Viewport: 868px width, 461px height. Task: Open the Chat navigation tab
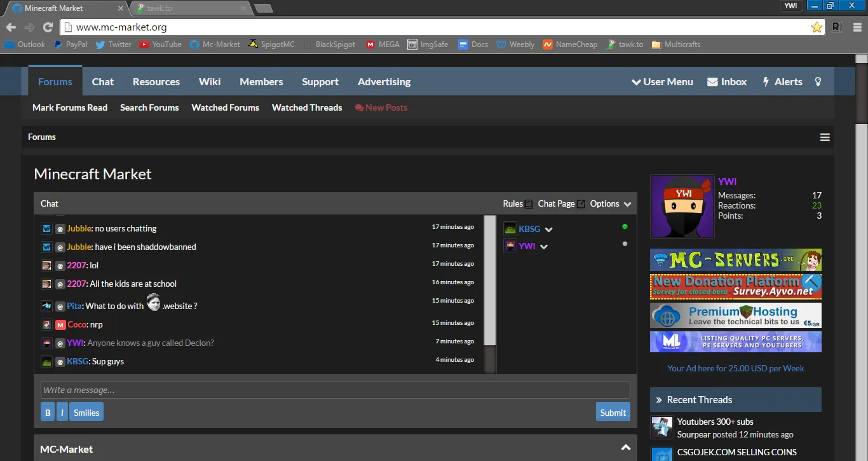coord(103,81)
